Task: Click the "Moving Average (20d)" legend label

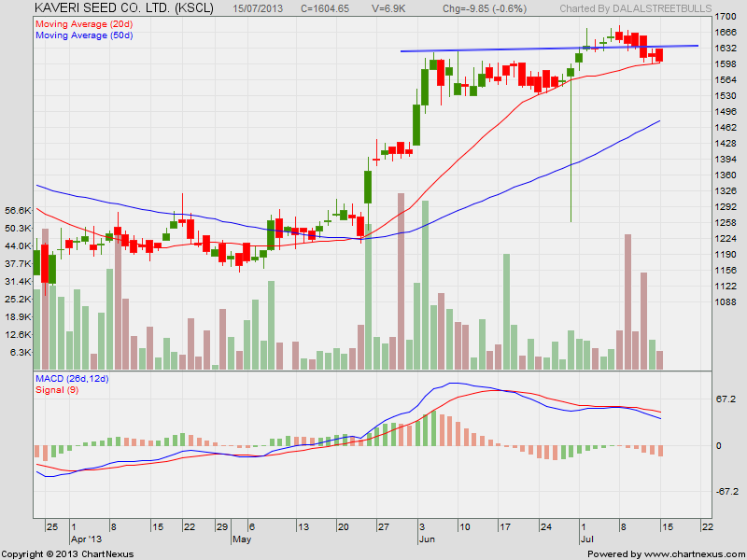Action: click(x=84, y=24)
